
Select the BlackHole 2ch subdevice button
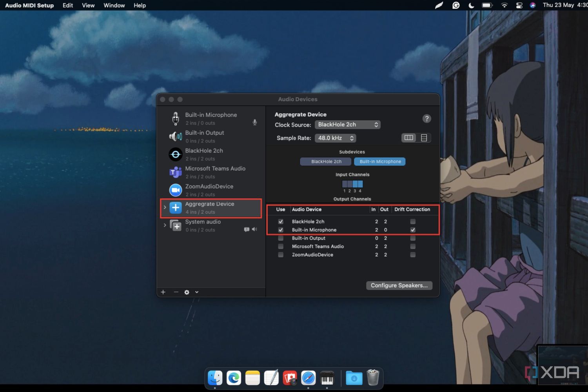[x=326, y=162]
